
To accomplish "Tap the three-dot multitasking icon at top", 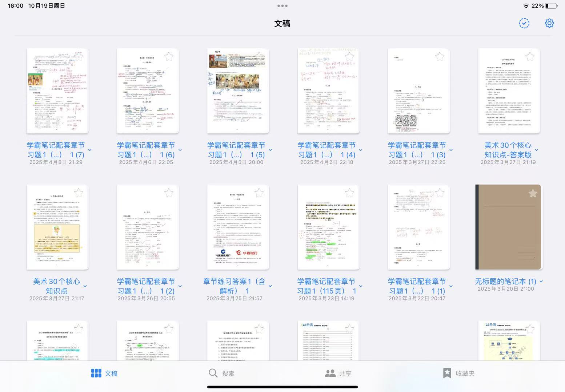I will coord(282,6).
